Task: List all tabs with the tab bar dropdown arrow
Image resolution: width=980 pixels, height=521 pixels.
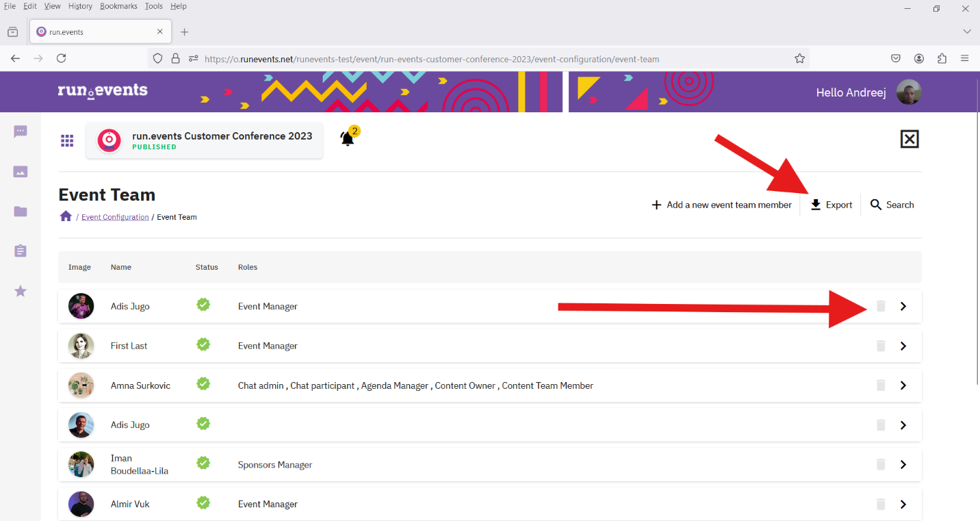Action: pos(967,31)
